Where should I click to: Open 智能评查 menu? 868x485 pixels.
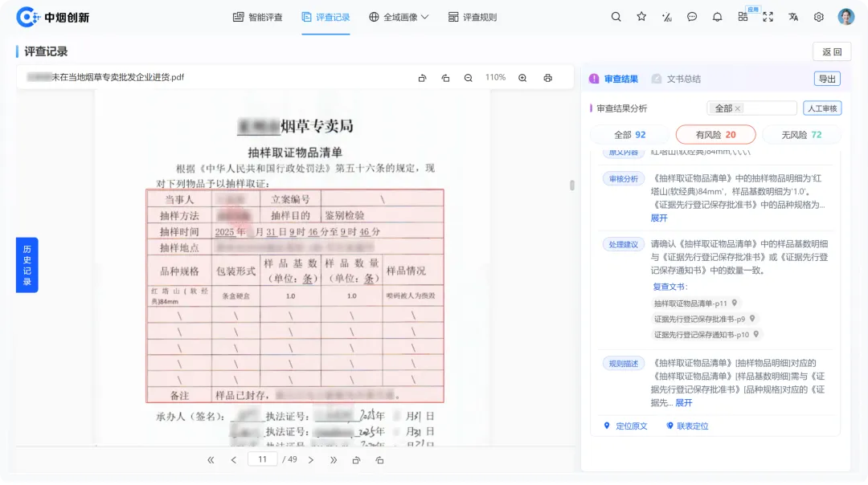(x=257, y=17)
